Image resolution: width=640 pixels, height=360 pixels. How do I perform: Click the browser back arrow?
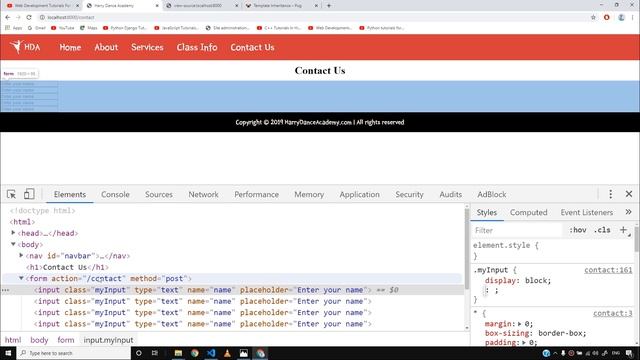[8, 17]
